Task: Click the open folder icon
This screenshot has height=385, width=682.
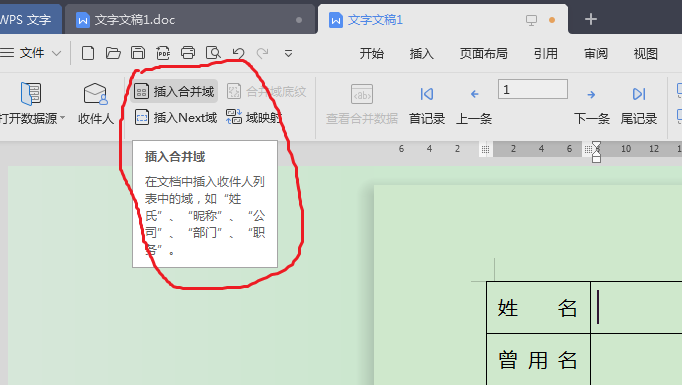Action: click(113, 53)
